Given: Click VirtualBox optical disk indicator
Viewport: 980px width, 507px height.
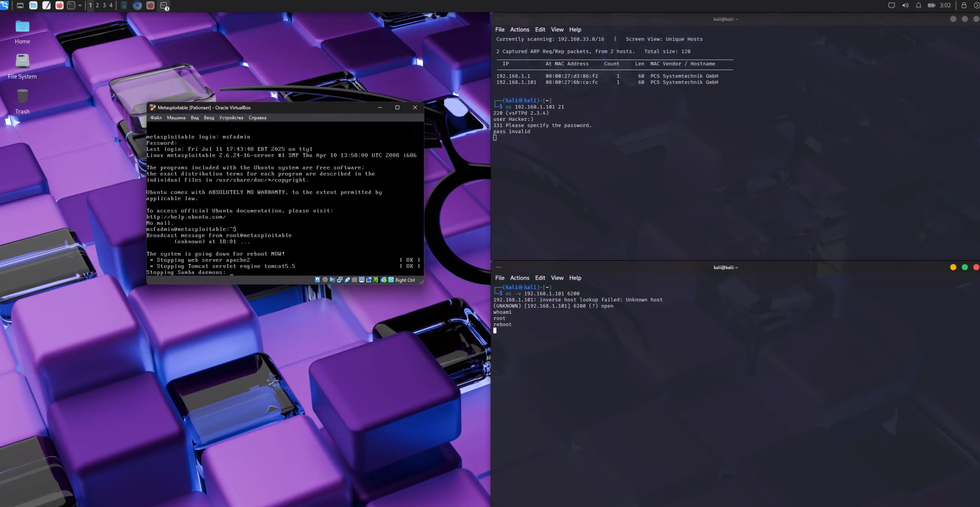Looking at the screenshot, I should [x=325, y=280].
